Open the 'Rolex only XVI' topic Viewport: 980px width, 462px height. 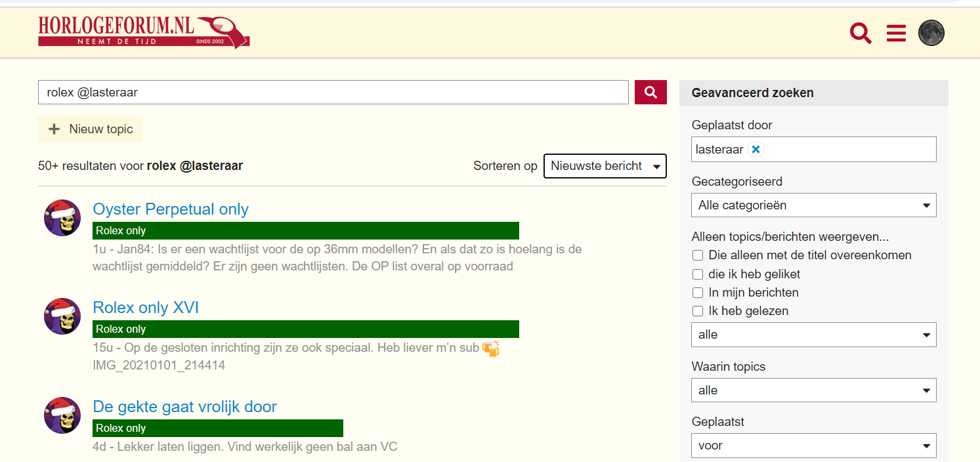point(146,308)
